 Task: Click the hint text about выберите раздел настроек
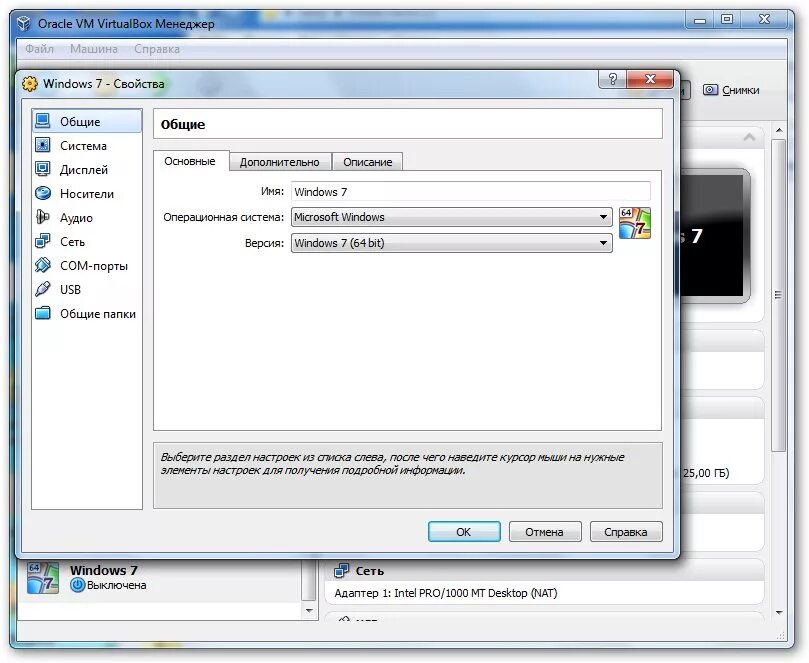pos(392,463)
